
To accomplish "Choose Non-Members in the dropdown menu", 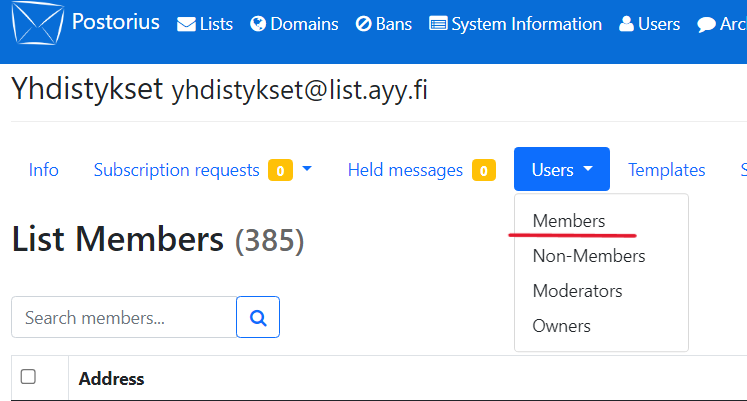I will 588,256.
